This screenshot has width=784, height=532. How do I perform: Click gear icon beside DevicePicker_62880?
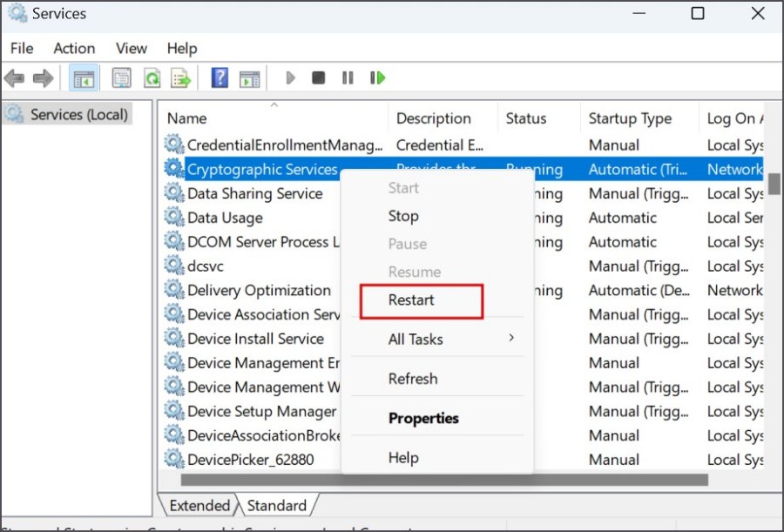pyautogui.click(x=174, y=459)
